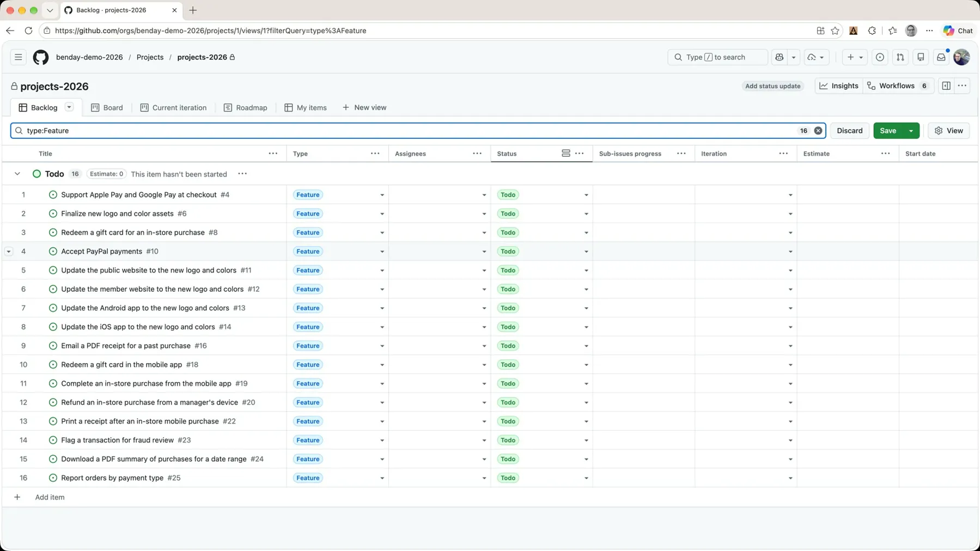Click the Discard button
The image size is (980, 551).
849,131
